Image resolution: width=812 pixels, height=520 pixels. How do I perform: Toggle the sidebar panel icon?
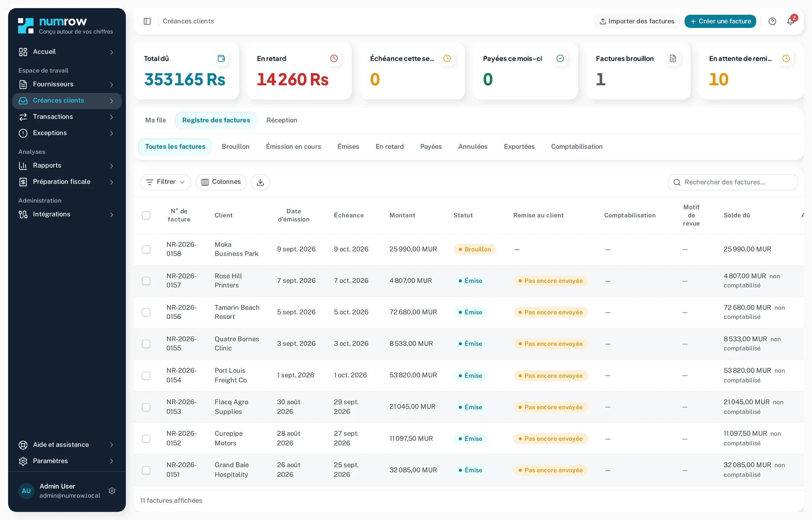147,21
